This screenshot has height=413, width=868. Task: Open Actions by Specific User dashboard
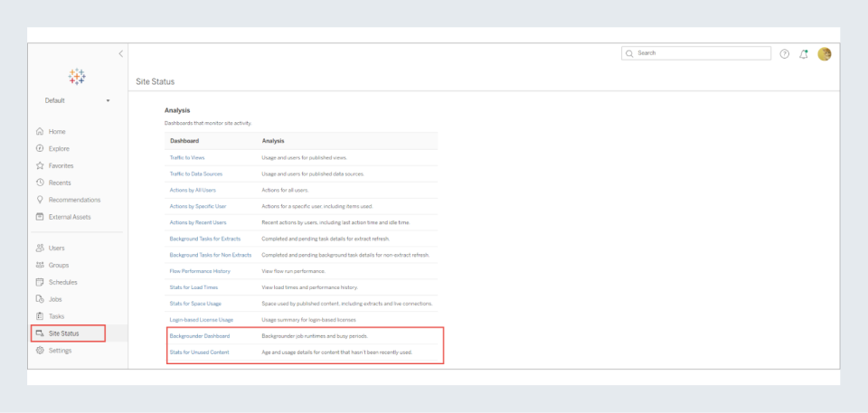click(198, 206)
